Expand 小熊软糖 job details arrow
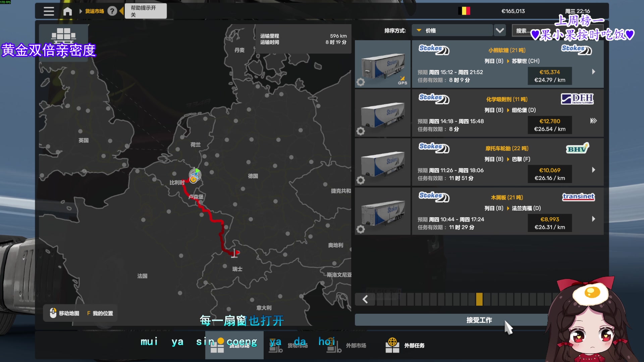 click(x=593, y=72)
